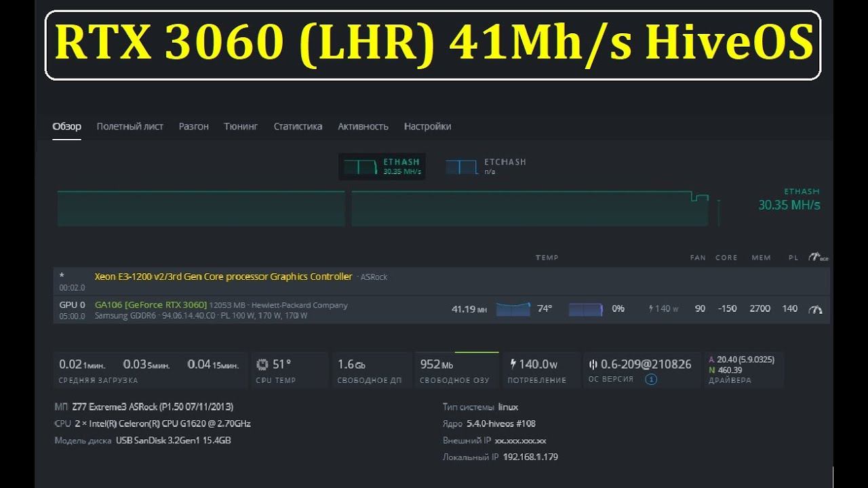Click the 41.19 MH hashrate value
Screen dimensions: 868x488
tap(469, 309)
